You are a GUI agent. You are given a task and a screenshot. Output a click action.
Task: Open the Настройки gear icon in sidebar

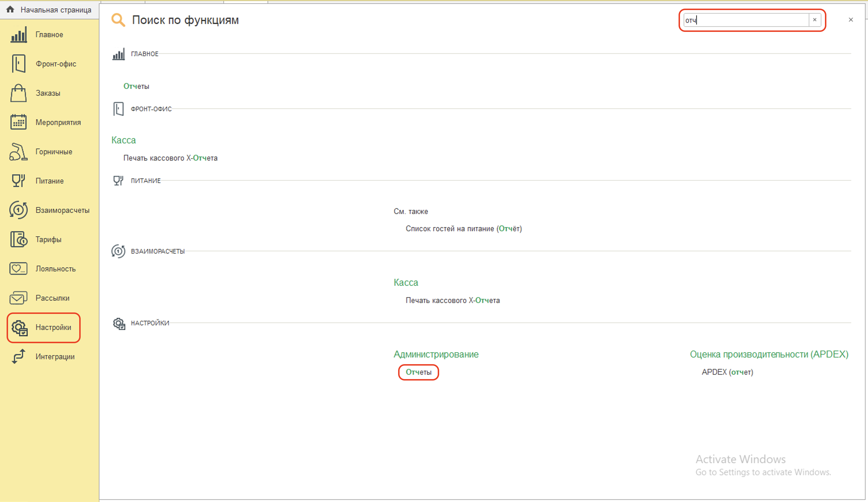(x=19, y=328)
